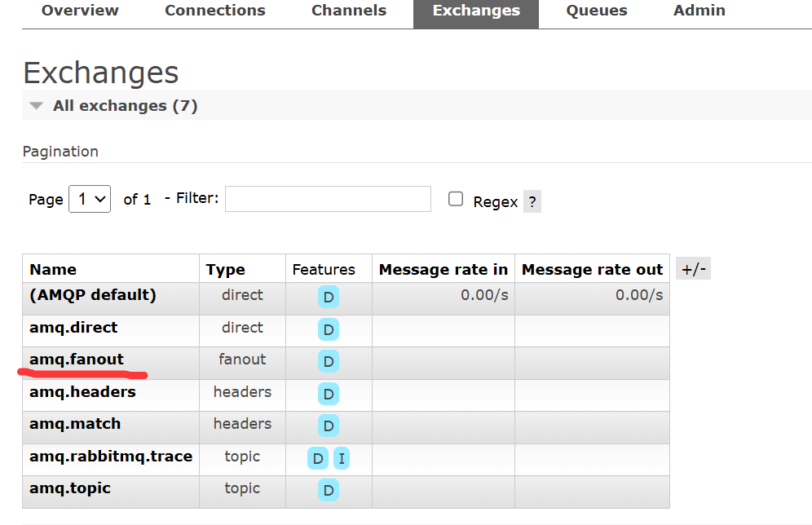Switch to the Admin tab
812x525 pixels.
[x=699, y=11]
